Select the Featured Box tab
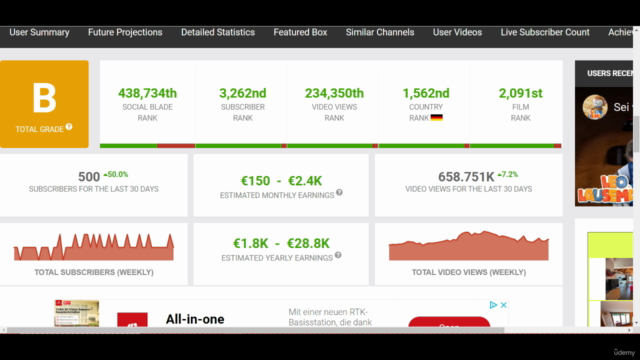The image size is (640, 360). (x=300, y=32)
